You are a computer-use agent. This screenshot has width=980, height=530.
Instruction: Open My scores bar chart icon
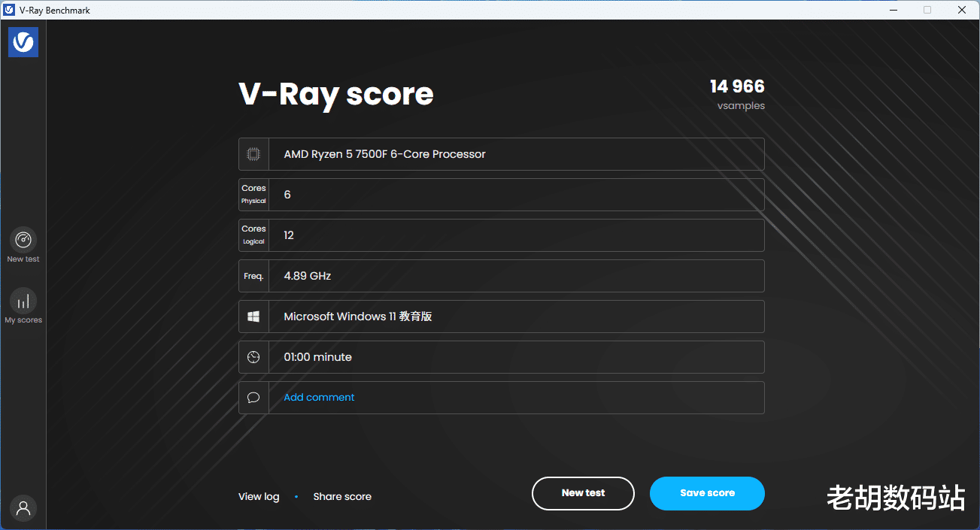tap(23, 301)
